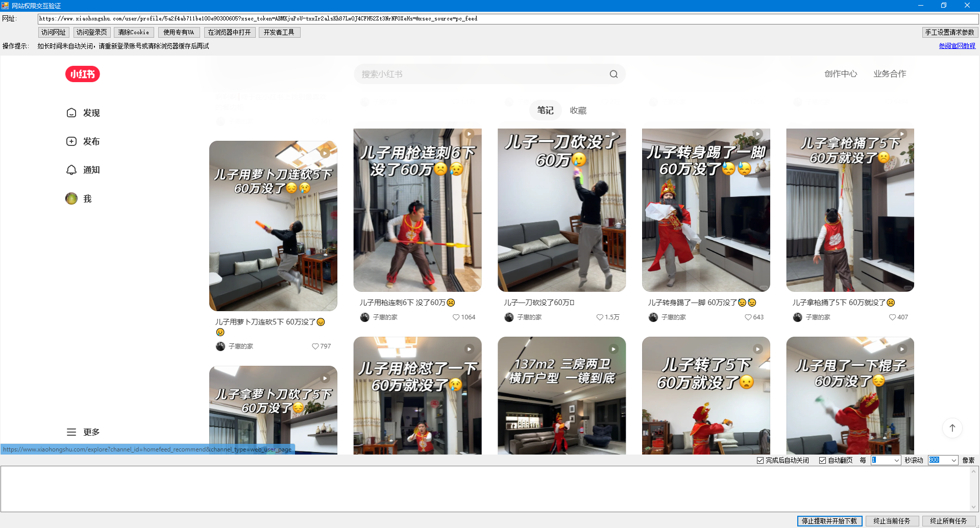Open 通知 notifications bell

(83, 170)
